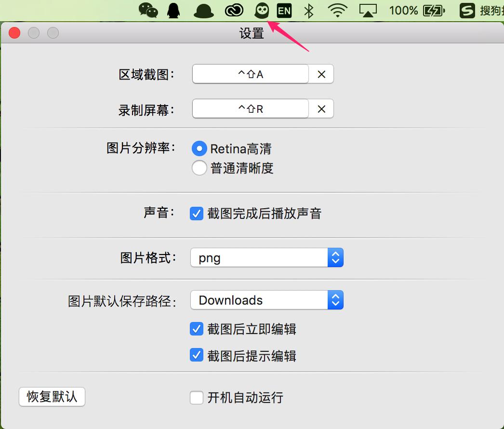Open the Bluetooth menu

coord(308,10)
